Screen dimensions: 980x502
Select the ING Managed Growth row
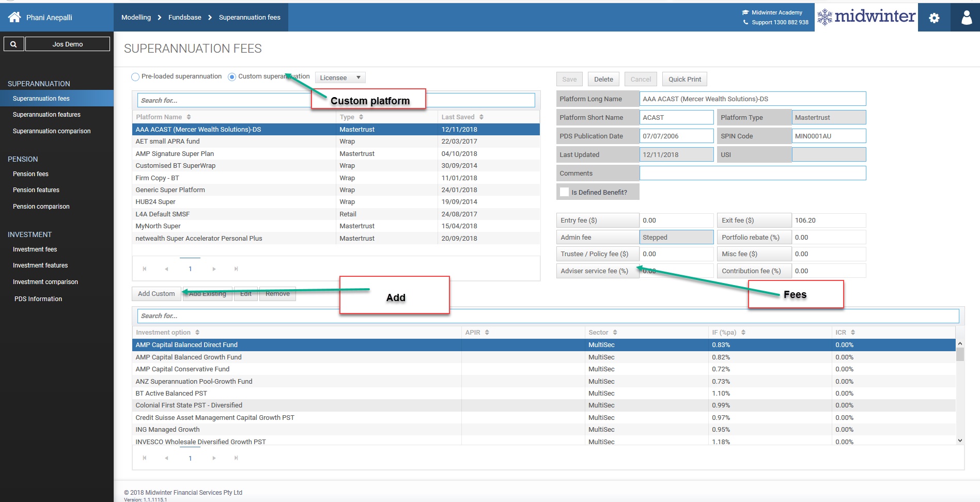(x=544, y=430)
